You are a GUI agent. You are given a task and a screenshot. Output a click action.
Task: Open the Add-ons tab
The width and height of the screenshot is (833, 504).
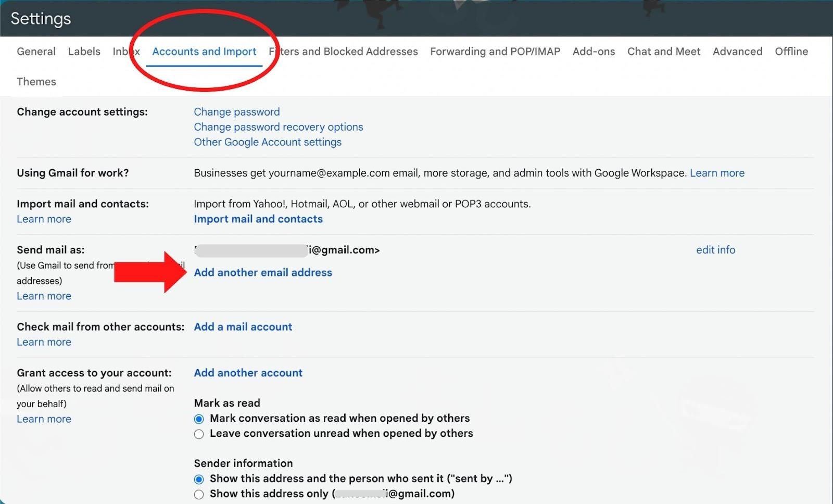click(594, 52)
